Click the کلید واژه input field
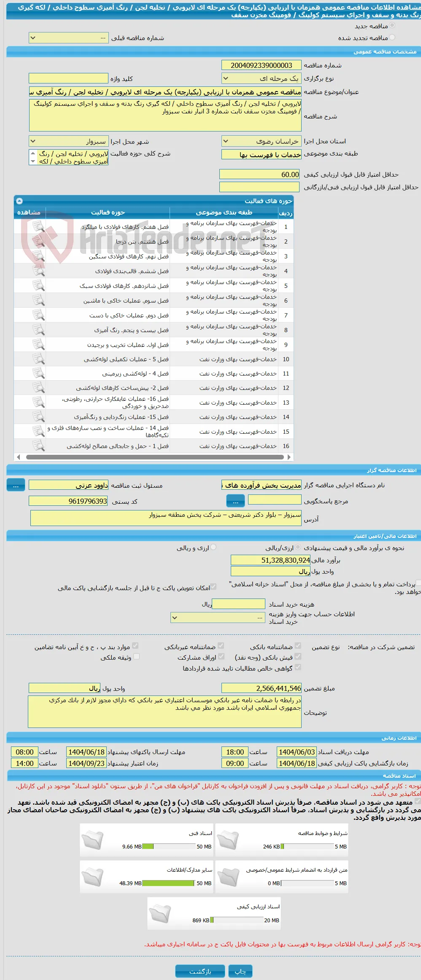This screenshot has width=421, height=980. 68,78
